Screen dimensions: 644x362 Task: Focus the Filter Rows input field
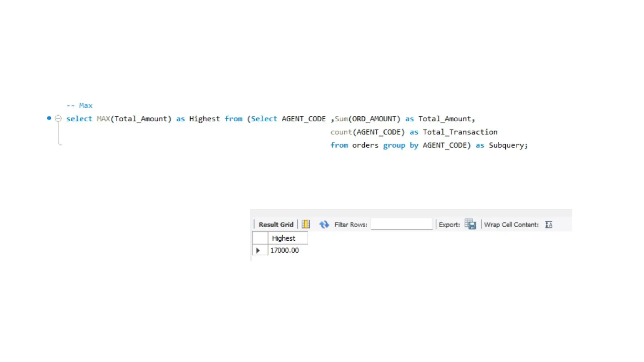pyautogui.click(x=402, y=224)
